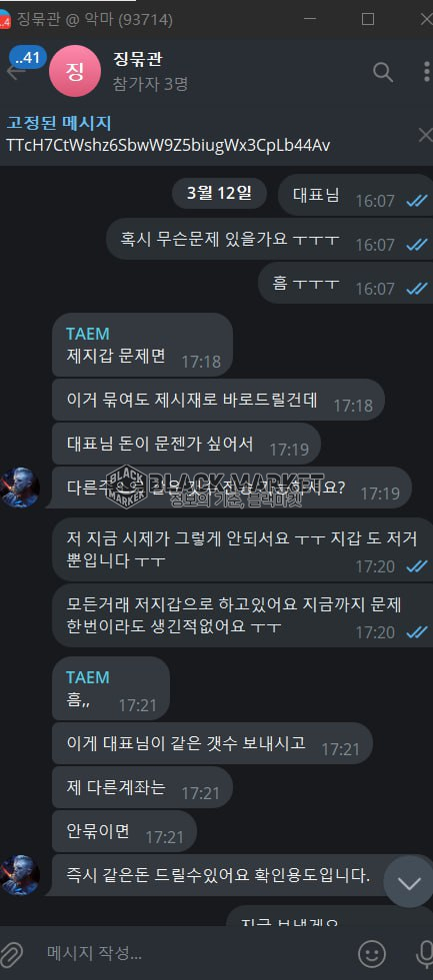
Task: Click the search magnifier icon in chat header
Action: click(383, 72)
